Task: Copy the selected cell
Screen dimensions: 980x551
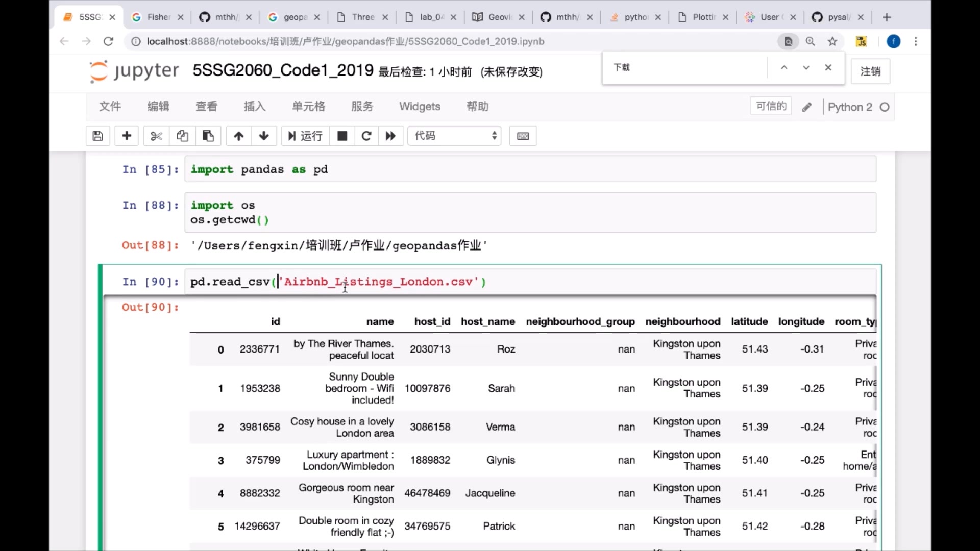Action: click(x=182, y=136)
